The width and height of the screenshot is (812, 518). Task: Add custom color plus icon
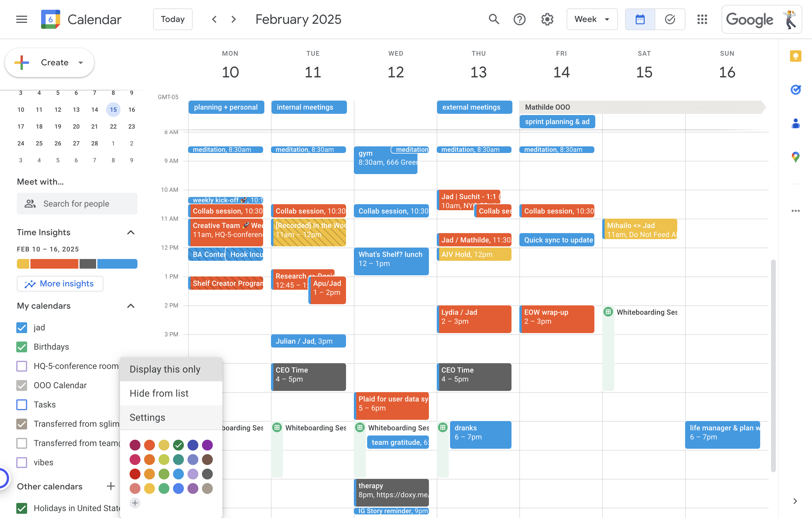coord(135,503)
